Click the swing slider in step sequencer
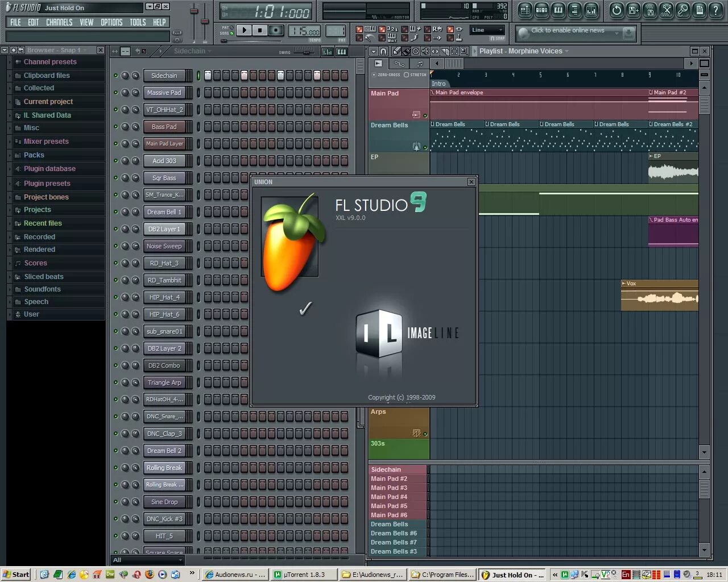728x582 pixels. click(x=305, y=52)
